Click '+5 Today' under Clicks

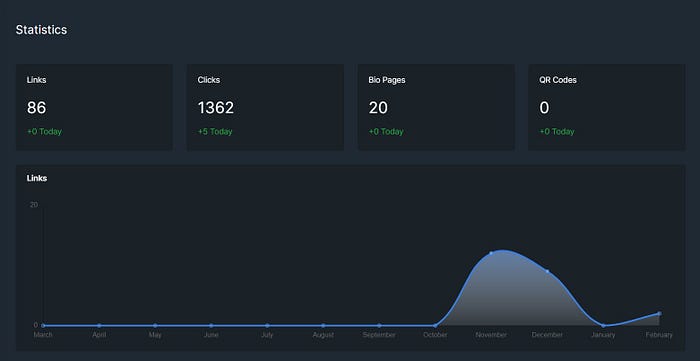[215, 132]
